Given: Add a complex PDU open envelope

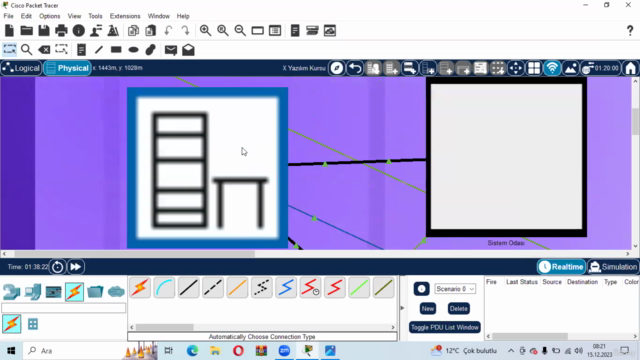Looking at the screenshot, I should [188, 50].
